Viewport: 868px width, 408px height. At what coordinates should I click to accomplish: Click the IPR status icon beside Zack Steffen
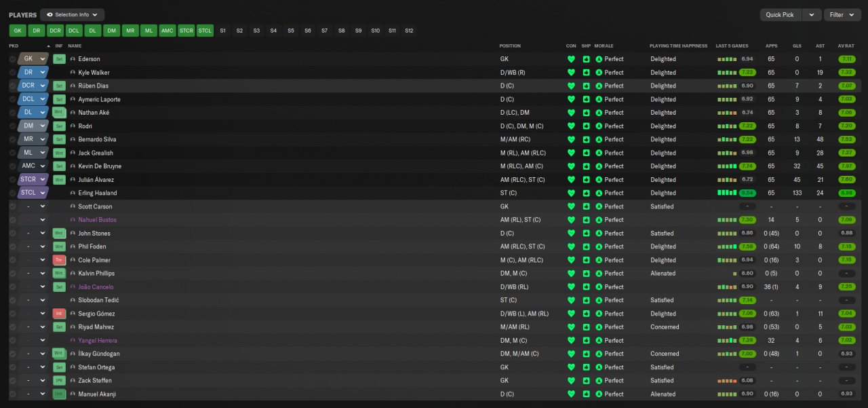click(59, 381)
